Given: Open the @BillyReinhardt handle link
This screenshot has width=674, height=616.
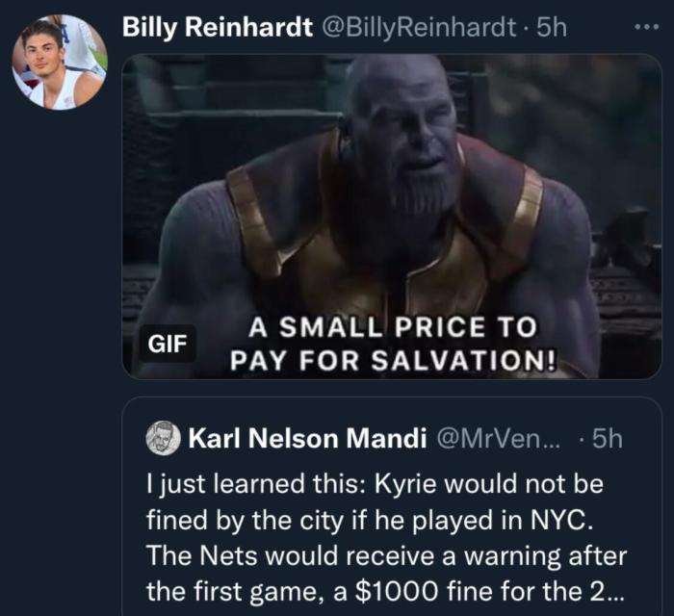Looking at the screenshot, I should click(417, 28).
